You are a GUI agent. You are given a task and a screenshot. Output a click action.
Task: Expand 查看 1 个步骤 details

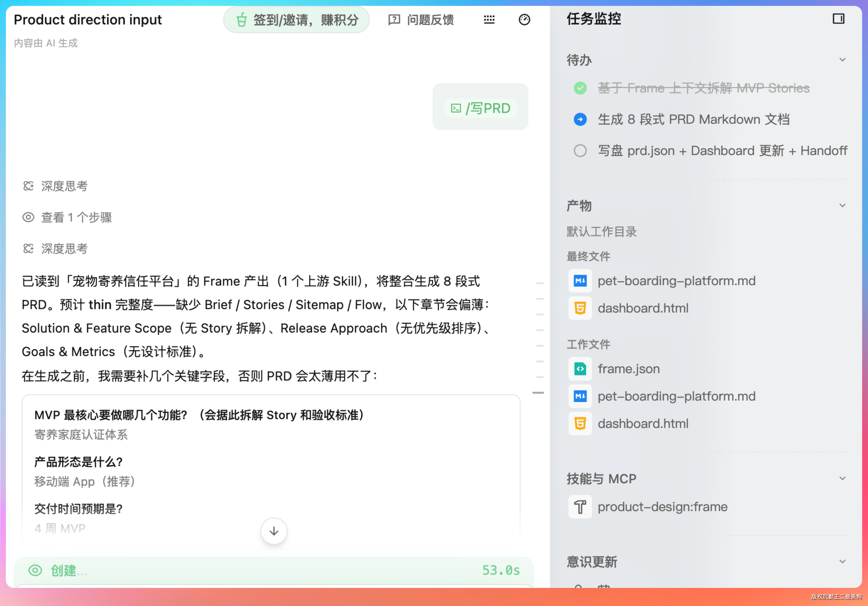(x=67, y=217)
